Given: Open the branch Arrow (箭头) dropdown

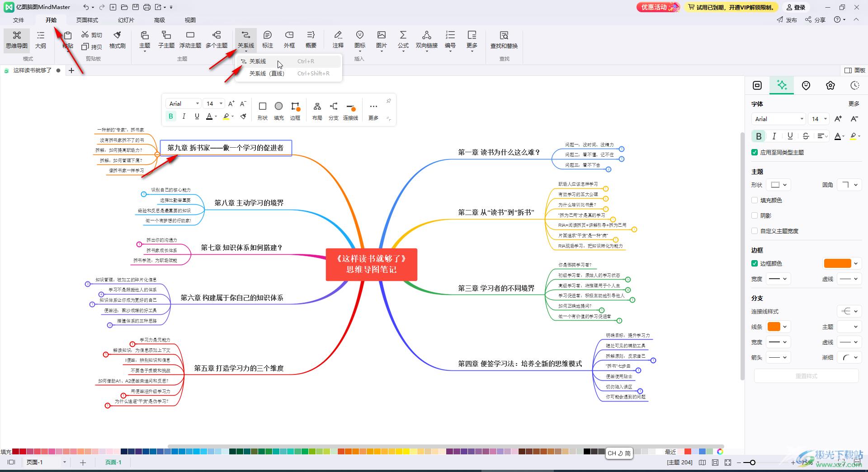Looking at the screenshot, I should [x=779, y=357].
